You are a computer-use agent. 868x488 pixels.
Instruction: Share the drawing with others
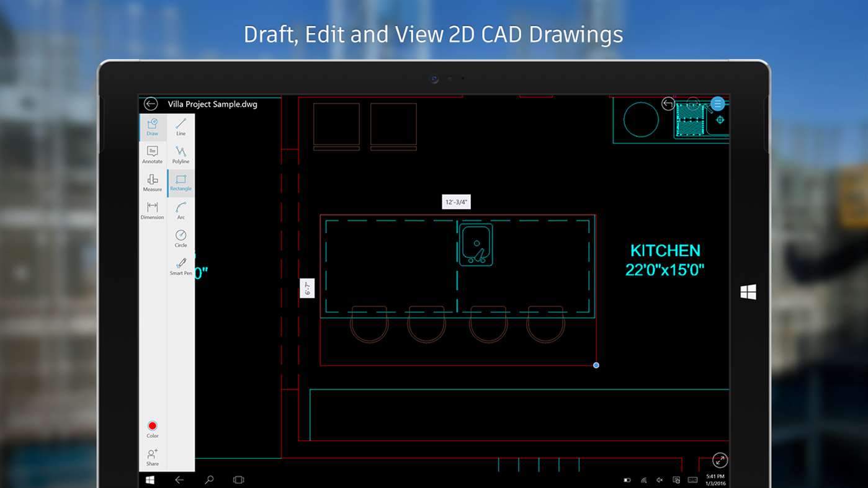(x=153, y=457)
